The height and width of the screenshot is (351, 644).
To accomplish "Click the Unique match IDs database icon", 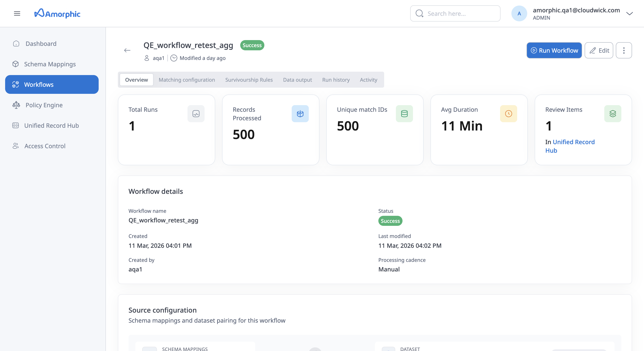I will coord(404,114).
